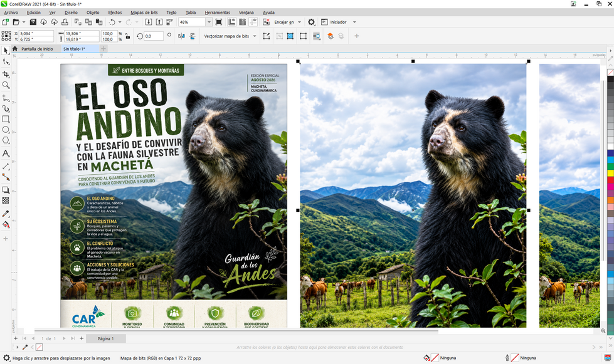
Task: Select the Ellipse tool
Action: (x=6, y=130)
